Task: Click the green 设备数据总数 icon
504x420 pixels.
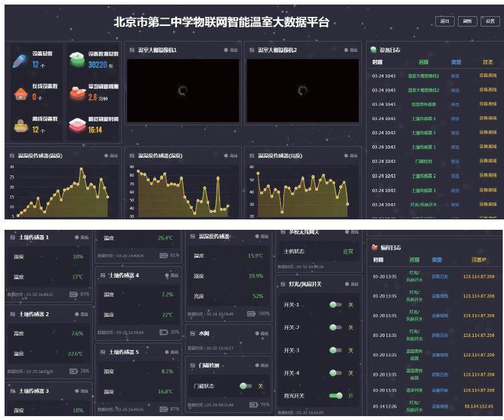Action: click(77, 60)
